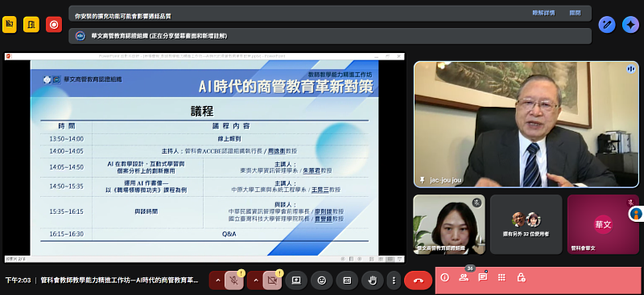644x295 pixels.
Task: Raise hand with the hand button
Action: [373, 281]
